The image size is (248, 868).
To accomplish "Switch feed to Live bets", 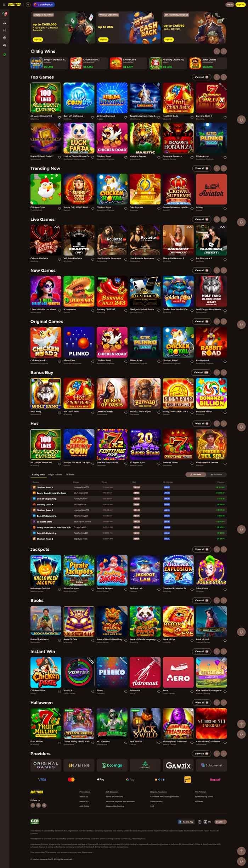I will [x=196, y=475].
